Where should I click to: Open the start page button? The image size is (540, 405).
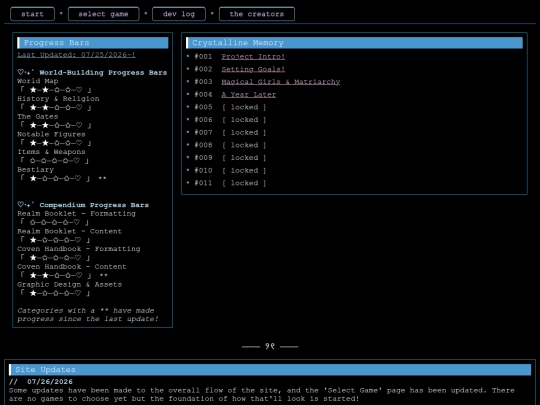click(32, 14)
